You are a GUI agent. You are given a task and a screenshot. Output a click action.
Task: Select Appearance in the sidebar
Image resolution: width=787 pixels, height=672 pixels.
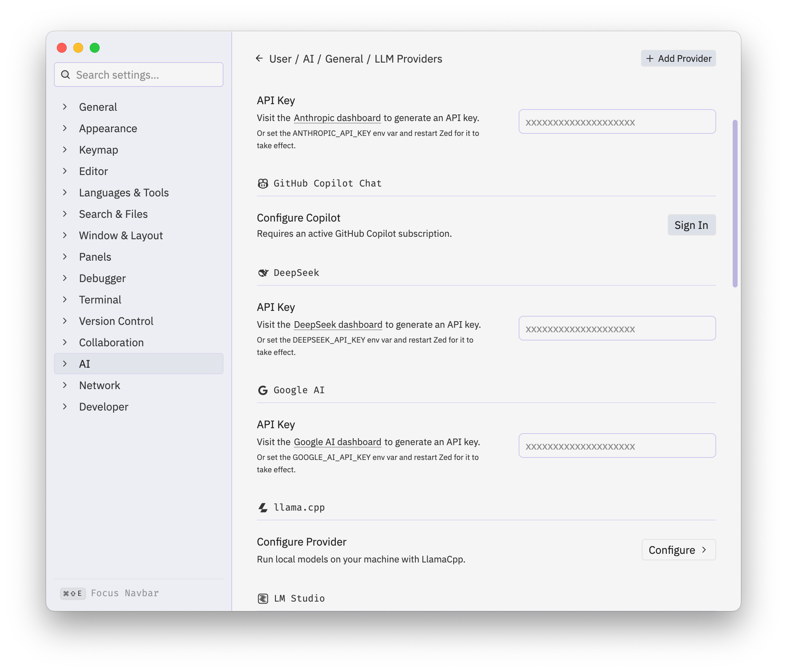tap(139, 128)
